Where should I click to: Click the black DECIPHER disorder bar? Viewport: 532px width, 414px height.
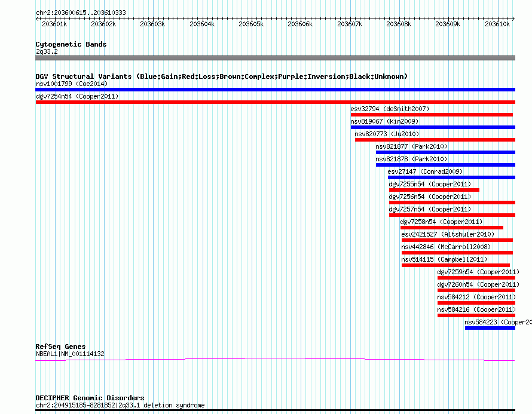click(275, 410)
